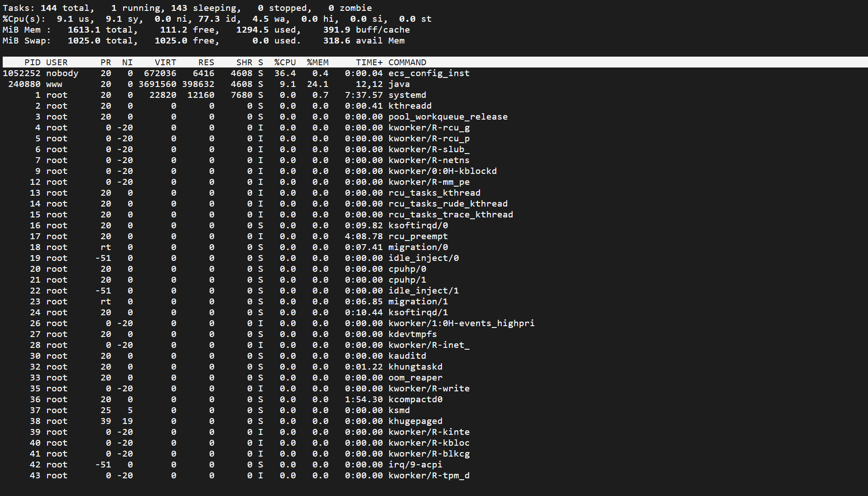Click the ecs_config_inst process name
This screenshot has height=496, width=868.
point(428,73)
